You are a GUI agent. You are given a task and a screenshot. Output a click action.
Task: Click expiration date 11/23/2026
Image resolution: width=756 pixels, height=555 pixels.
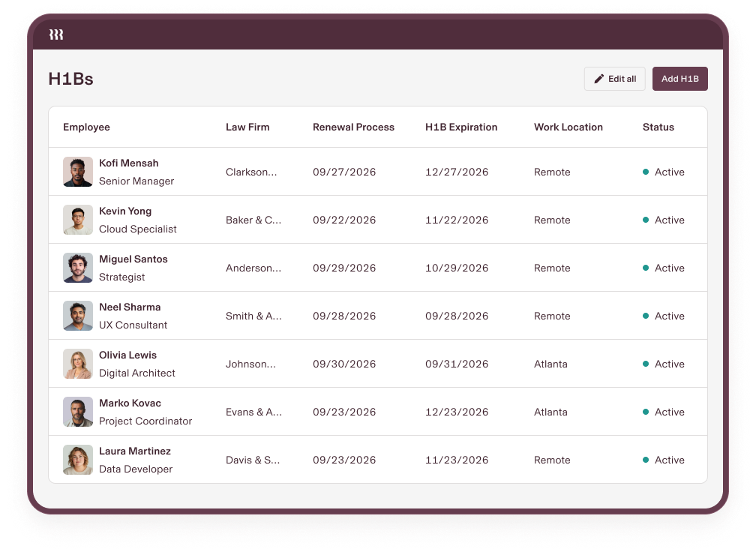(x=457, y=460)
